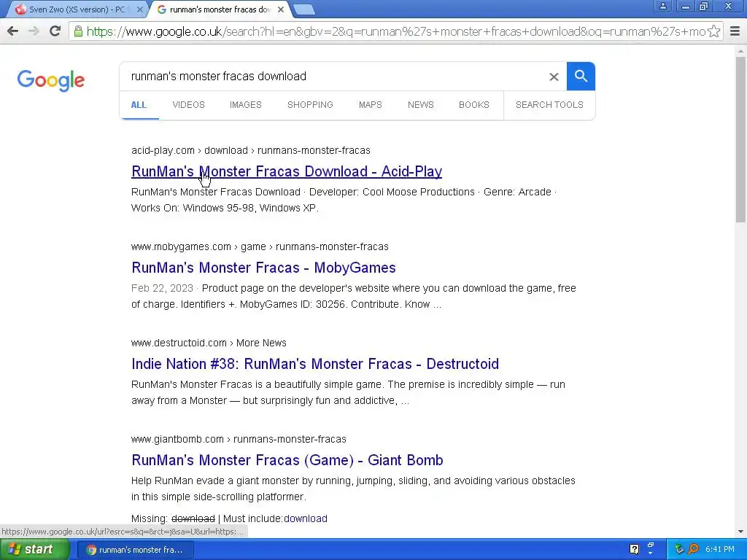Click inside the Google search input field
The image size is (747, 560).
pyautogui.click(x=333, y=76)
